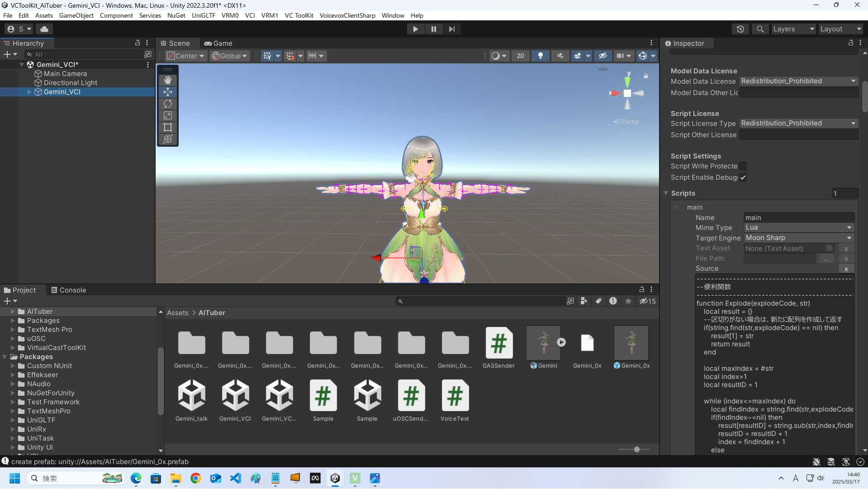The image size is (868, 489).
Task: Select the GASSender script asset
Action: 498,347
